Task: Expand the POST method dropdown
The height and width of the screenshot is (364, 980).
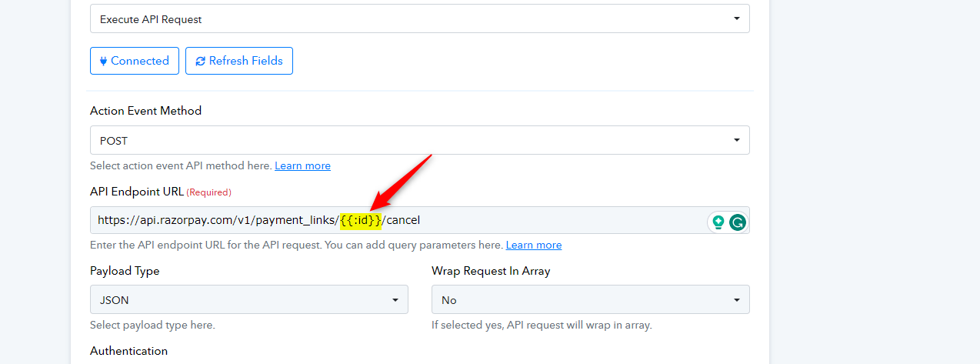Action: pos(420,141)
